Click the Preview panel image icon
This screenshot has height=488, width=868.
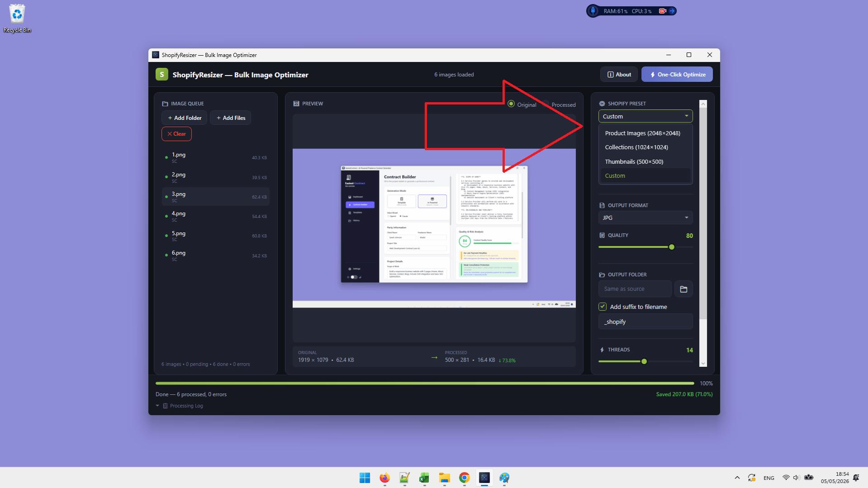[296, 104]
